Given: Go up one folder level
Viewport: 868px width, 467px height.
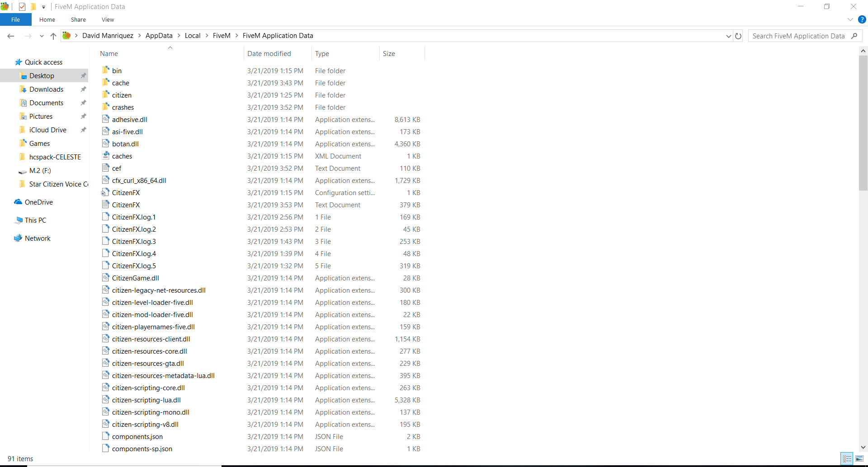Looking at the screenshot, I should (53, 36).
